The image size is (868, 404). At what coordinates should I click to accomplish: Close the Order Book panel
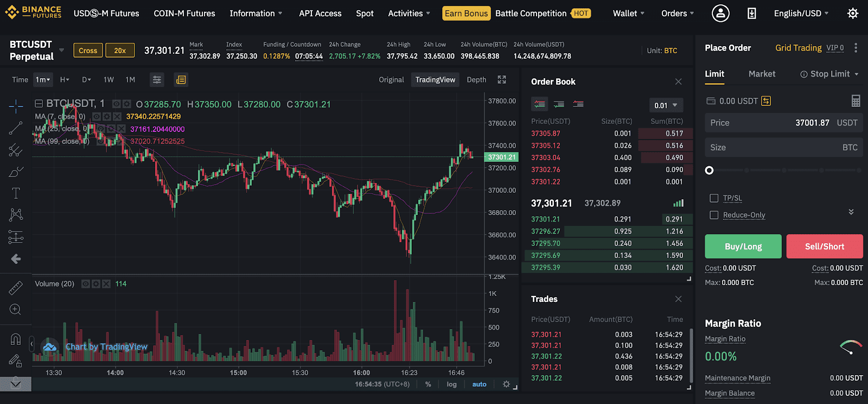pos(678,81)
